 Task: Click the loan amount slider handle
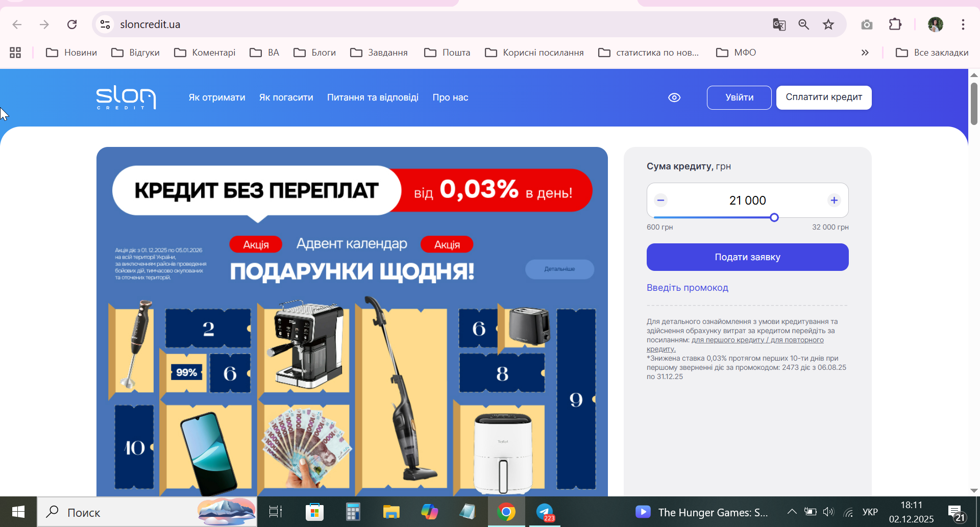(x=774, y=217)
